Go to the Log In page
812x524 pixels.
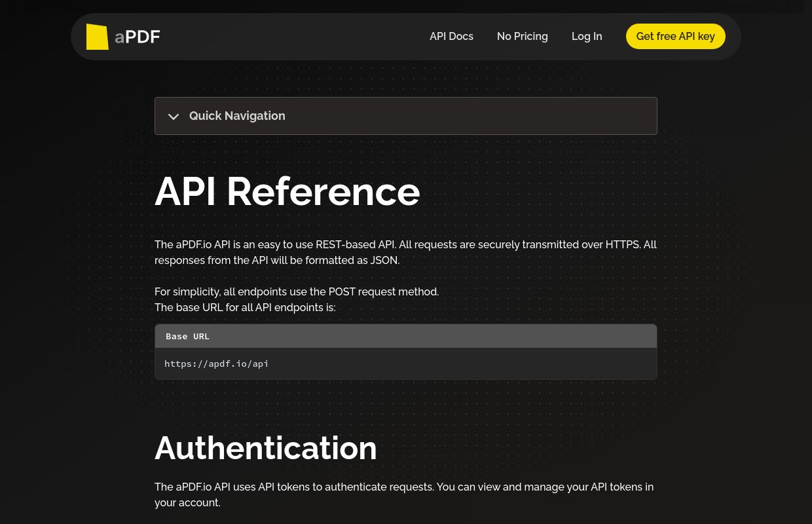(x=587, y=37)
